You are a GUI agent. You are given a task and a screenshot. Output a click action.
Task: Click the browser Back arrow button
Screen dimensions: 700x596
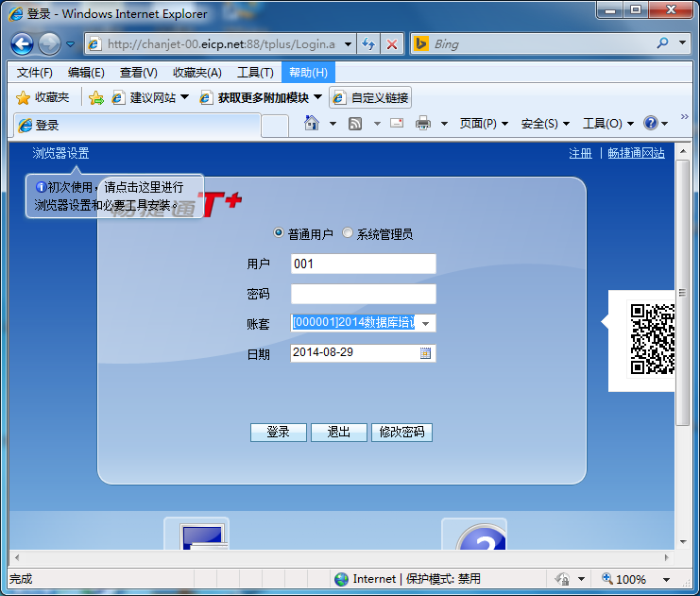pos(22,43)
